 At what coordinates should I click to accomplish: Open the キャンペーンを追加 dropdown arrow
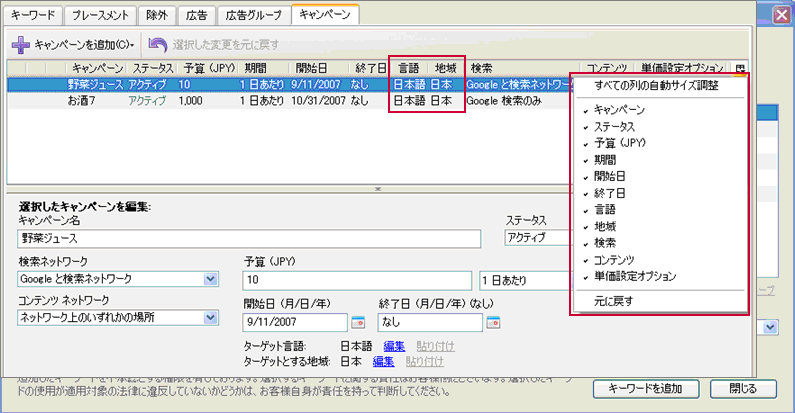coord(132,46)
